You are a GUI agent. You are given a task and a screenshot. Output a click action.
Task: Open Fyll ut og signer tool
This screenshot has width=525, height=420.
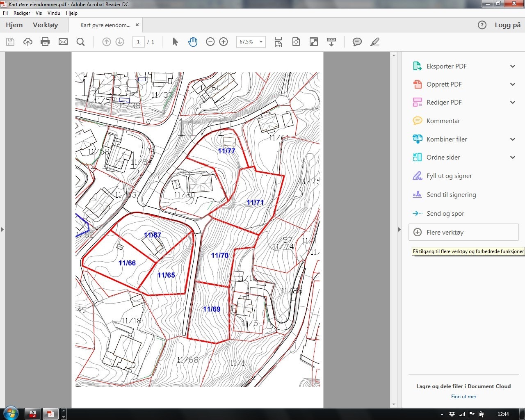pos(449,176)
